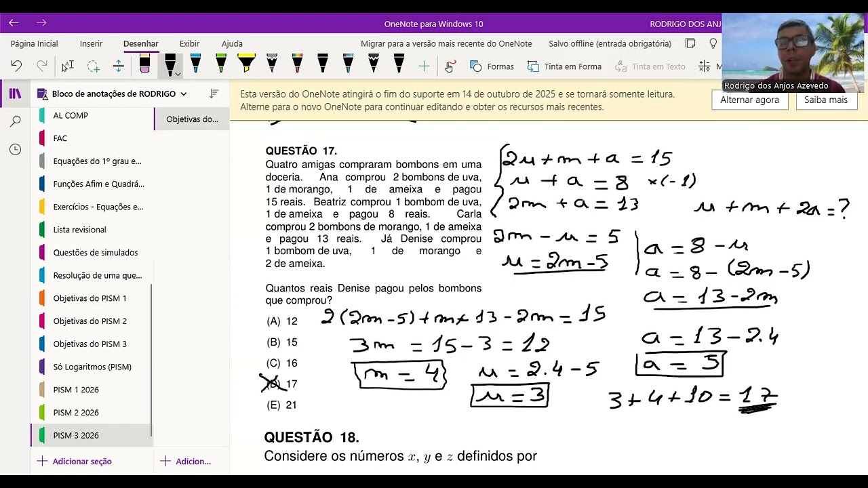Open Search in the left rail
Screen dimensions: 868x488
click(x=15, y=121)
